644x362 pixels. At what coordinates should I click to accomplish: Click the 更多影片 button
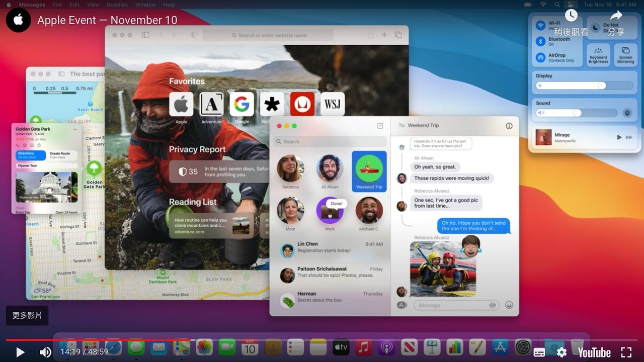pyautogui.click(x=27, y=315)
